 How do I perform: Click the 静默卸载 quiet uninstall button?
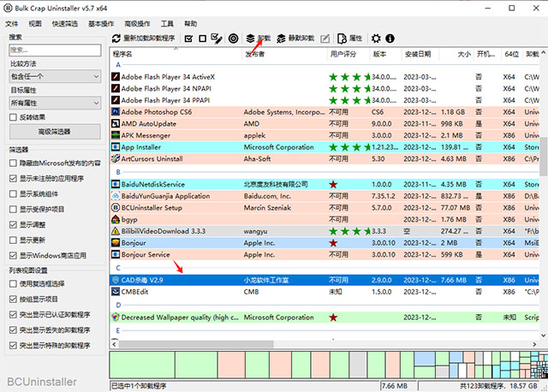point(295,39)
